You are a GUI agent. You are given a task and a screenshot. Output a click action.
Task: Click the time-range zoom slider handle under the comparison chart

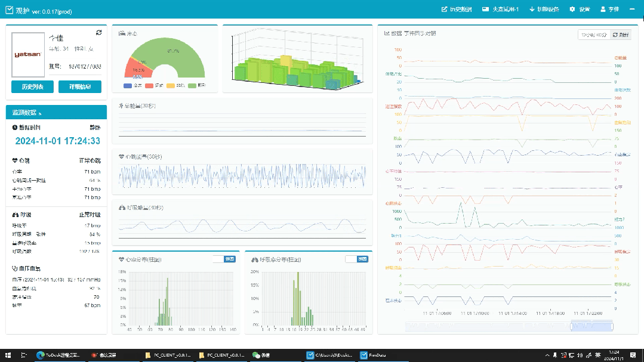pyautogui.click(x=571, y=326)
